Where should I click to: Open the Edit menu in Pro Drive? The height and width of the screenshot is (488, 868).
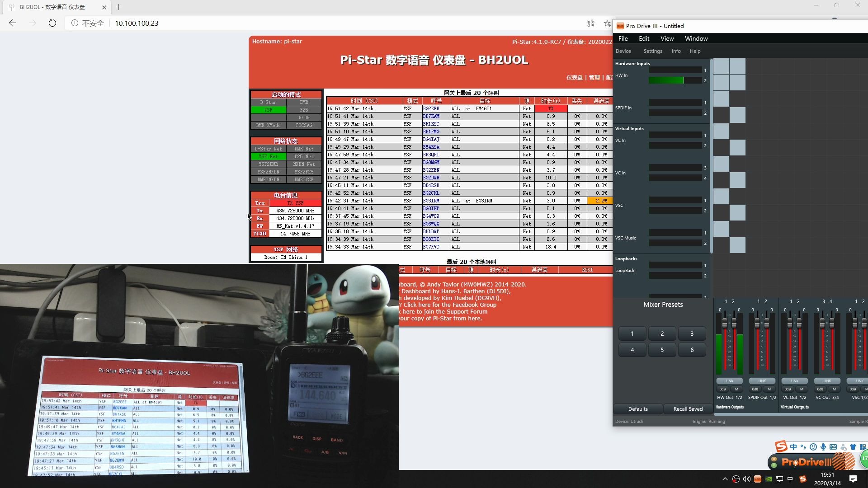click(644, 38)
